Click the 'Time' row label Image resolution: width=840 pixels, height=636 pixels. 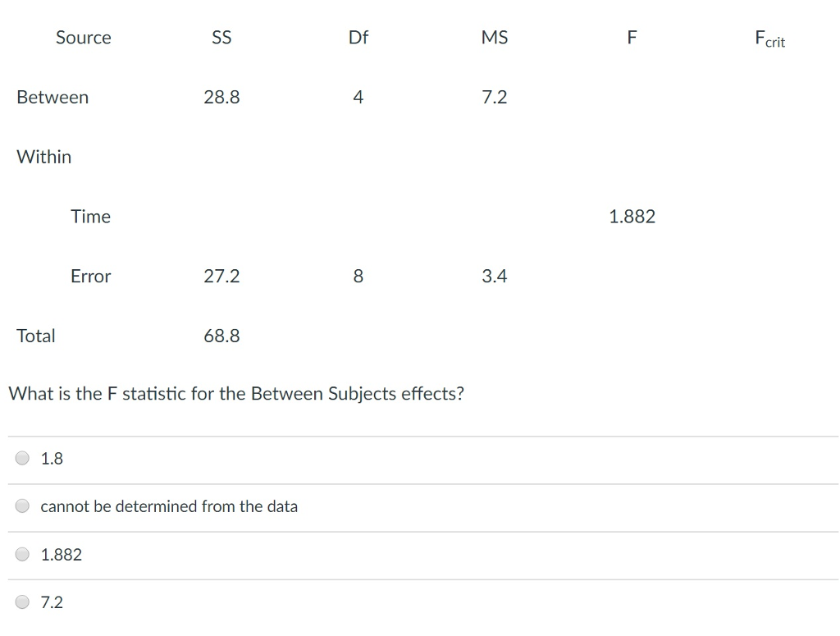[90, 217]
